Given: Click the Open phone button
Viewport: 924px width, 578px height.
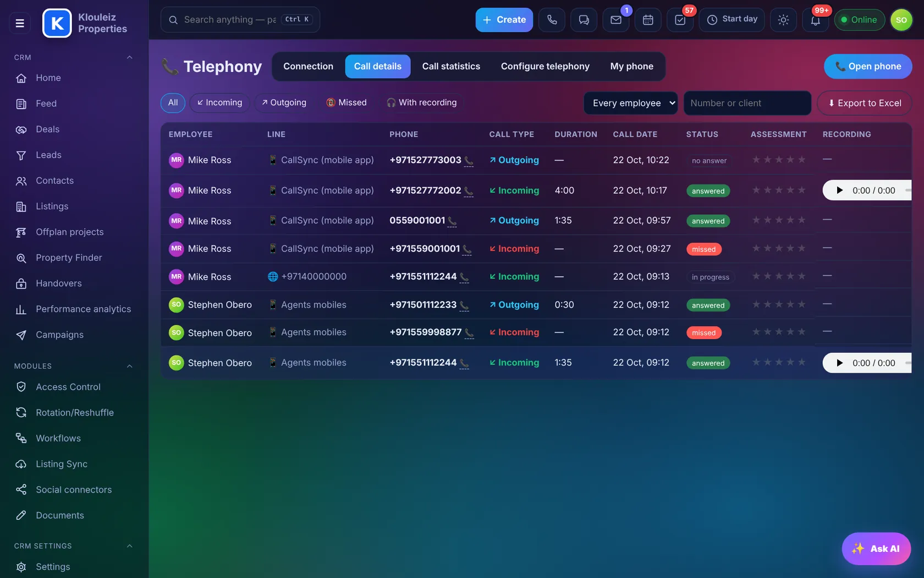Looking at the screenshot, I should 868,66.
